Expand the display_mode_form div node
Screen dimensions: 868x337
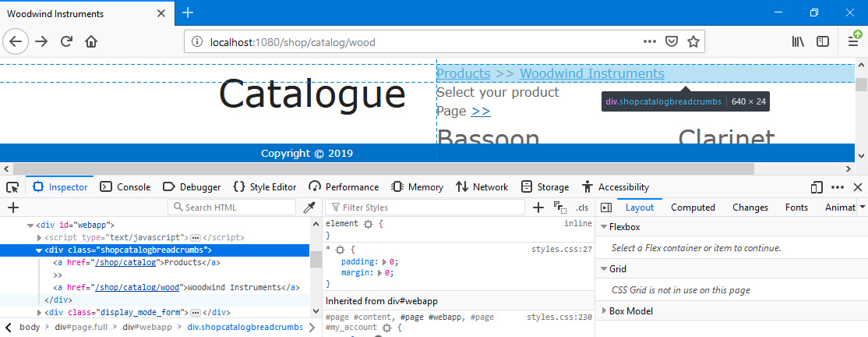pyautogui.click(x=39, y=313)
